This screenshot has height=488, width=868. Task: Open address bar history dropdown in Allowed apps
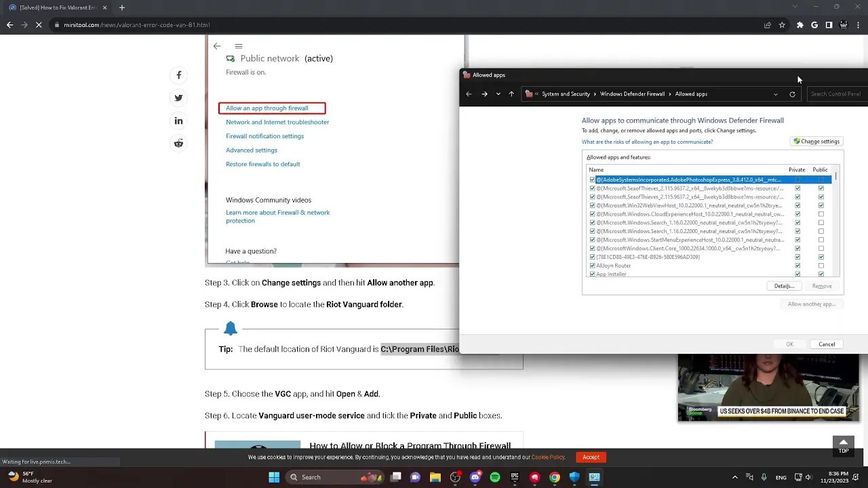pos(776,94)
